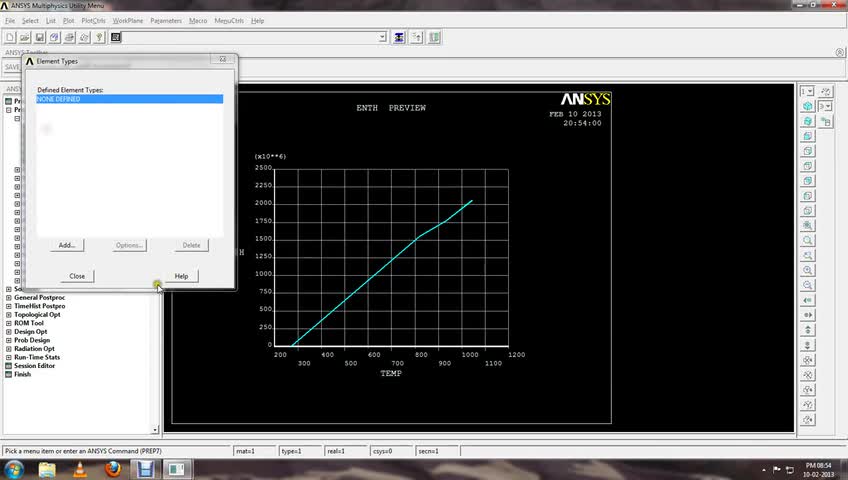
Task: Click the type=1 status bar field
Action: click(300, 451)
